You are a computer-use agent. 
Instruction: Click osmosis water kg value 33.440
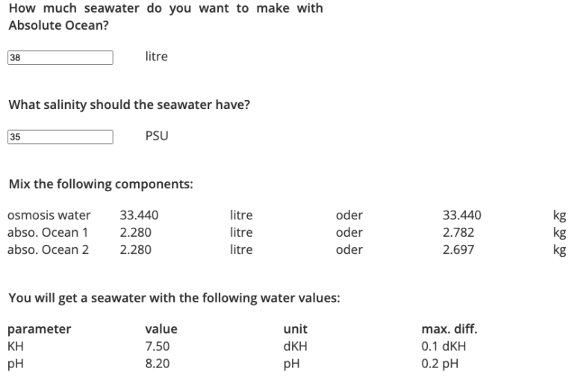pyautogui.click(x=461, y=216)
